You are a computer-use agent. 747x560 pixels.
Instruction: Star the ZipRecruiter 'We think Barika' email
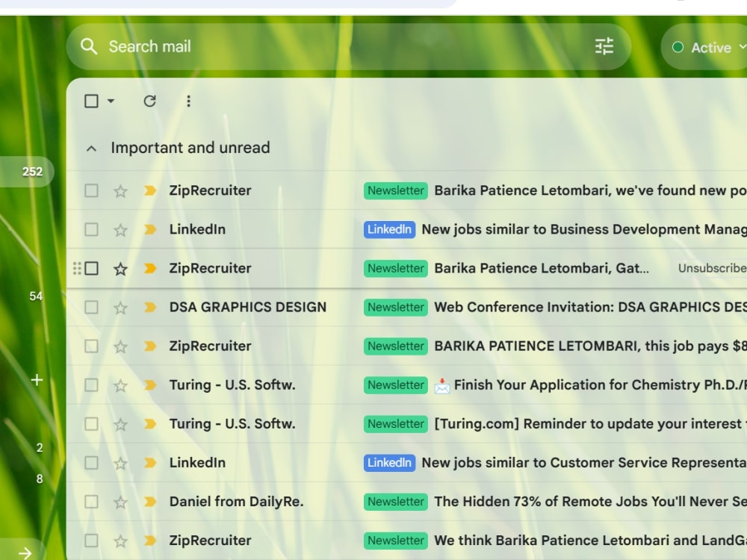pos(120,541)
